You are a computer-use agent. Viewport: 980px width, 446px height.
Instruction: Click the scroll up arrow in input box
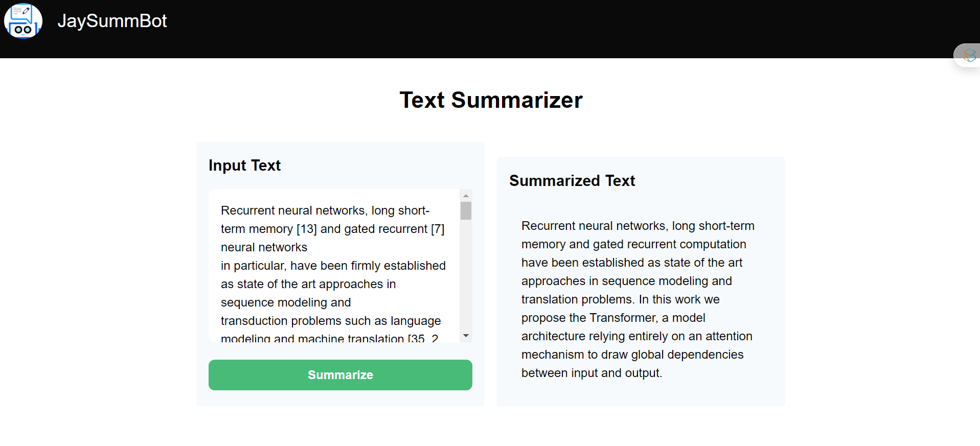[466, 196]
